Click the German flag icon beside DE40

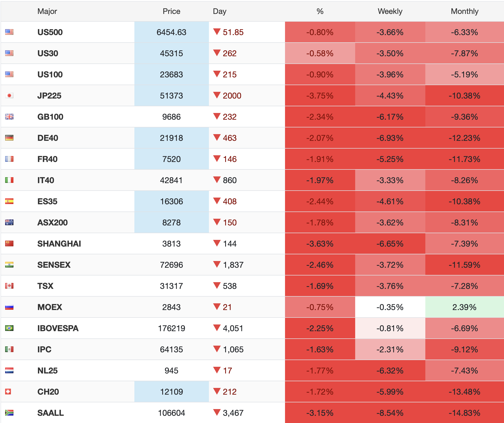tap(9, 138)
